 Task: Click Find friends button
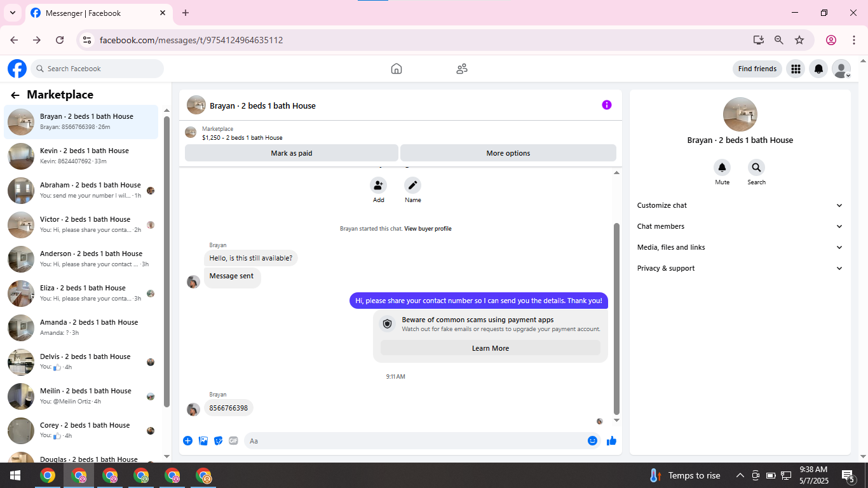(757, 69)
